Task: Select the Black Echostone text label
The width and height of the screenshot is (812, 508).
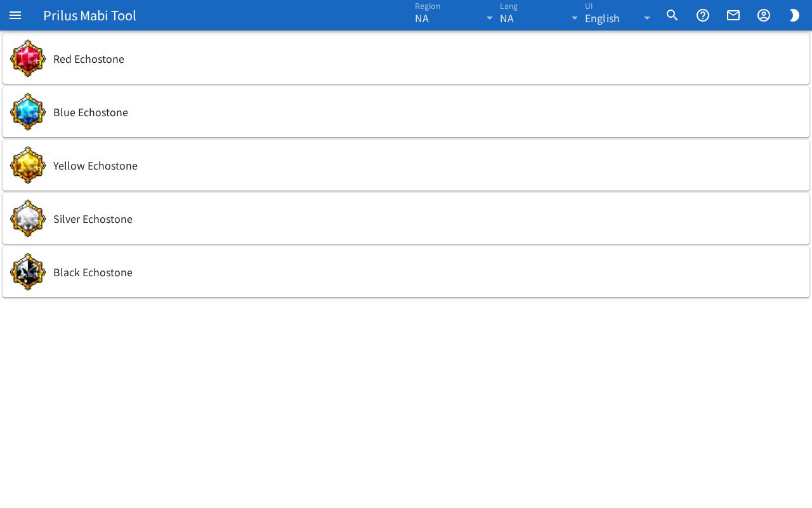Action: point(93,272)
